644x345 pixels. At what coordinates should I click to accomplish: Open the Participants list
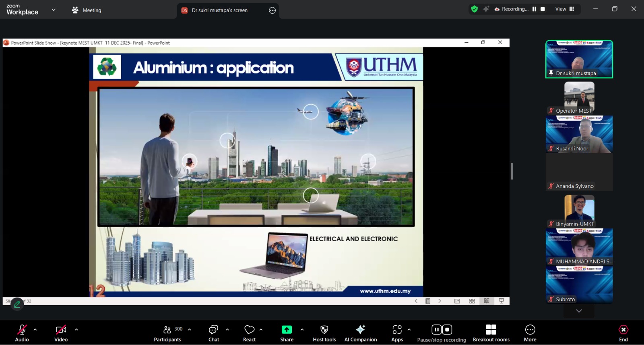[x=167, y=333]
